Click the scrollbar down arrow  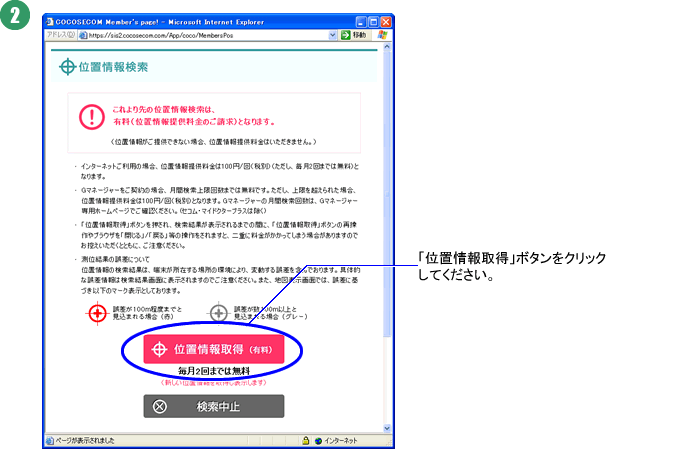click(x=387, y=428)
